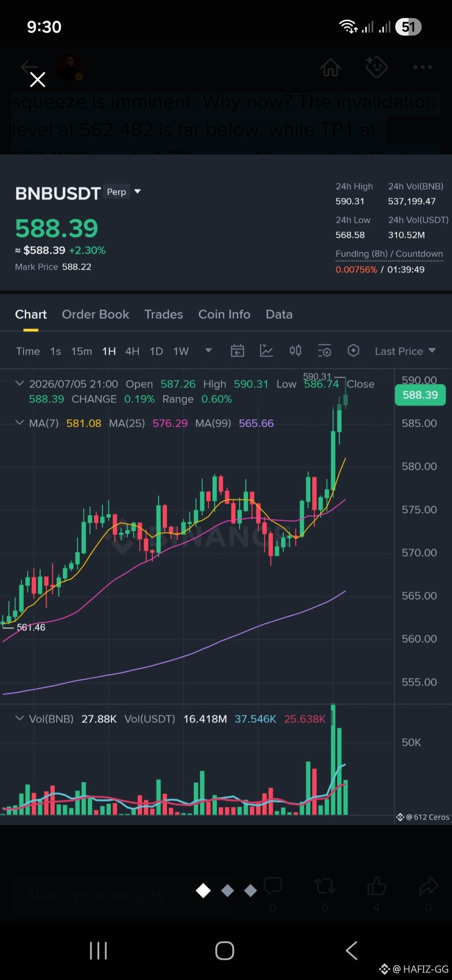Tap the Vol(USDT) 16.418M value
452x980 pixels.
(x=205, y=719)
